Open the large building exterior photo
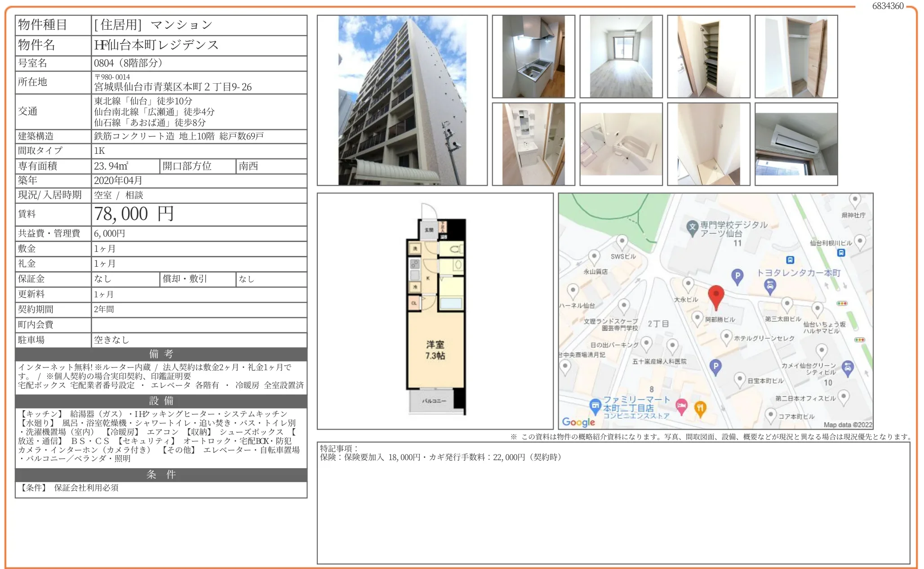The height and width of the screenshot is (569, 924). (402, 100)
